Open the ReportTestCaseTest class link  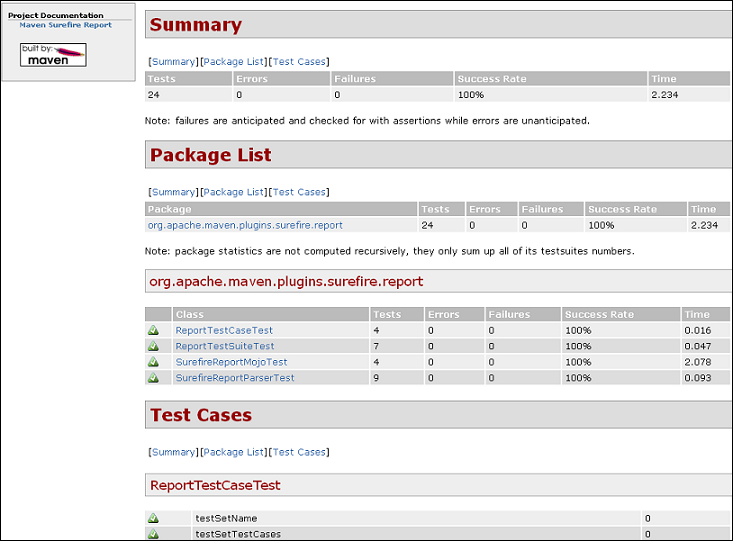(x=224, y=330)
